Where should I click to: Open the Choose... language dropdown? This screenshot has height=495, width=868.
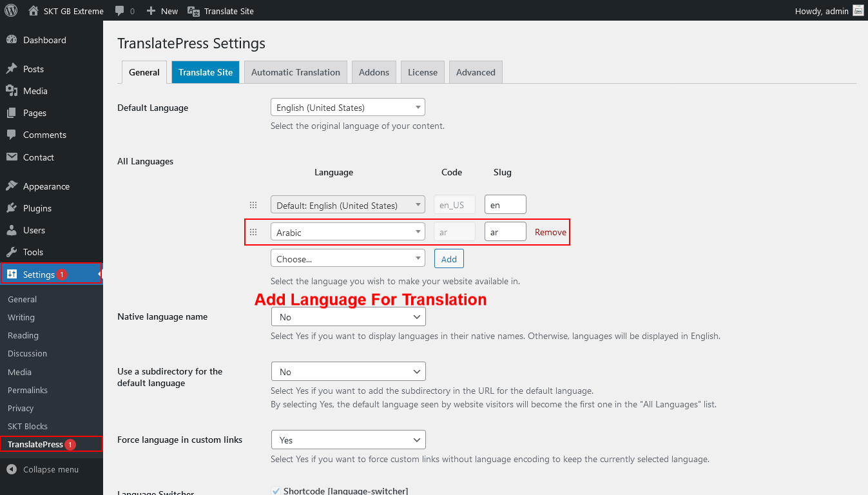[x=348, y=258]
